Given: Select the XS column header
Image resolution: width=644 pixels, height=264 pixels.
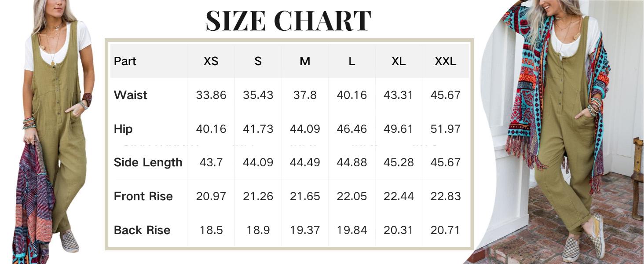Looking at the screenshot, I should click(x=211, y=61).
